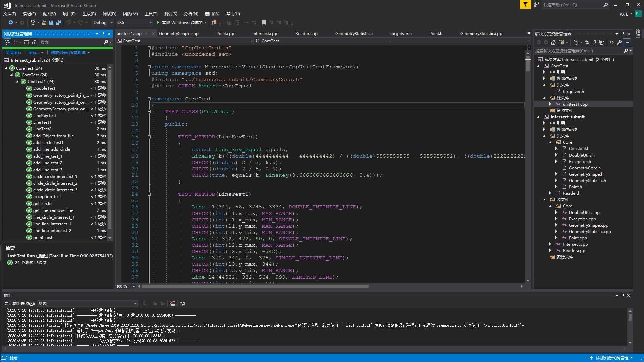The height and width of the screenshot is (362, 644).
Task: Toggle Preview Selected Items in Solution Explorer
Action: 627,42
